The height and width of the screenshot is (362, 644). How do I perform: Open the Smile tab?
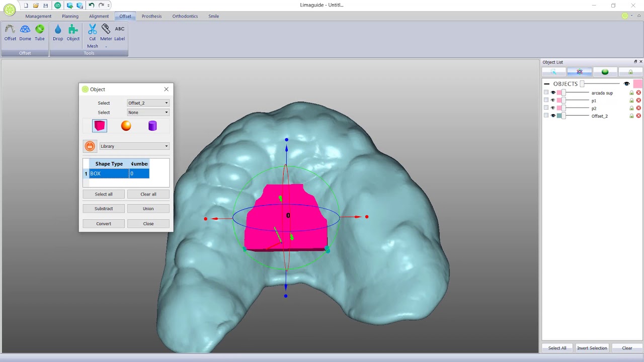(x=214, y=16)
